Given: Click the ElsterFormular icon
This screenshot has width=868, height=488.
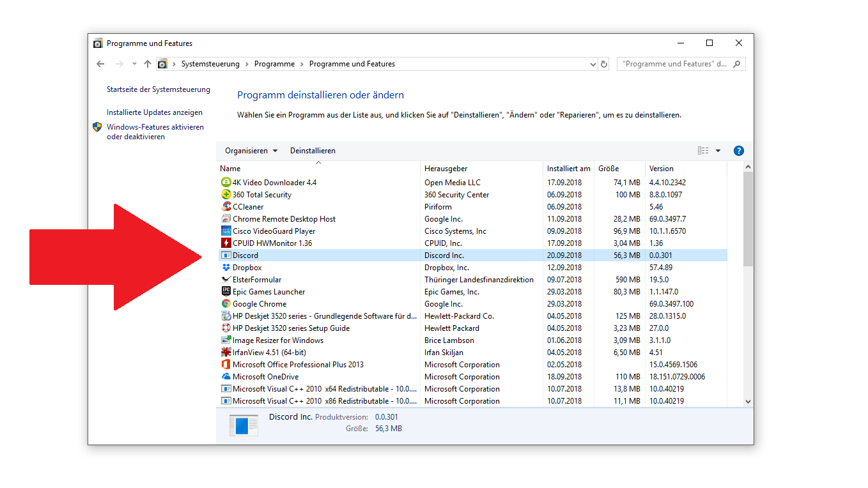Looking at the screenshot, I should click(226, 280).
